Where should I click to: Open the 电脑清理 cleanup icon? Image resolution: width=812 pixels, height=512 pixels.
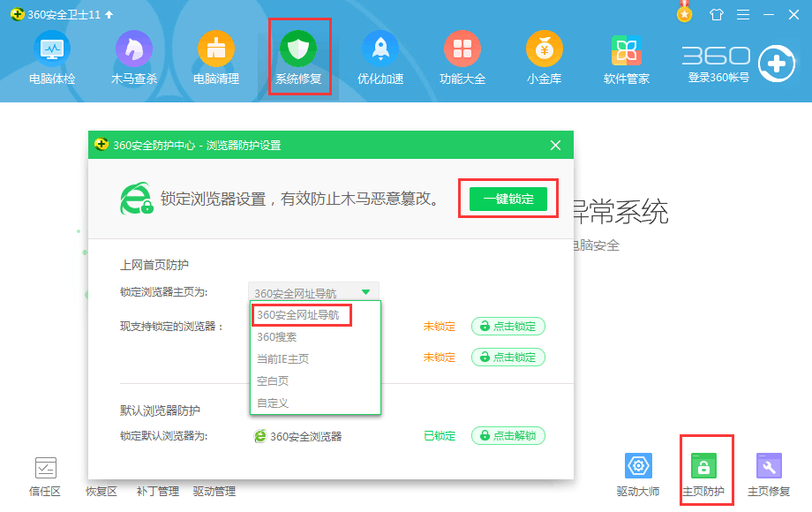tap(216, 49)
